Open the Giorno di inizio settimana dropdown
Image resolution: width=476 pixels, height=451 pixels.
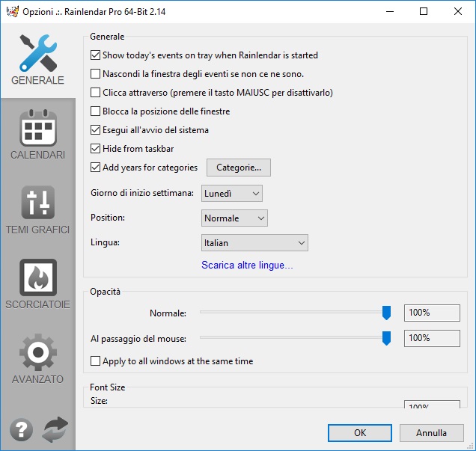pos(232,194)
